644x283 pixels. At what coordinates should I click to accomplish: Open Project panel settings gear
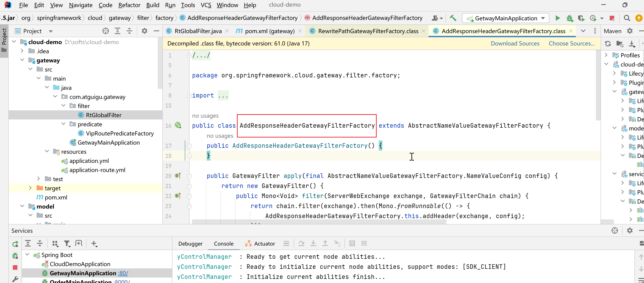tap(144, 31)
